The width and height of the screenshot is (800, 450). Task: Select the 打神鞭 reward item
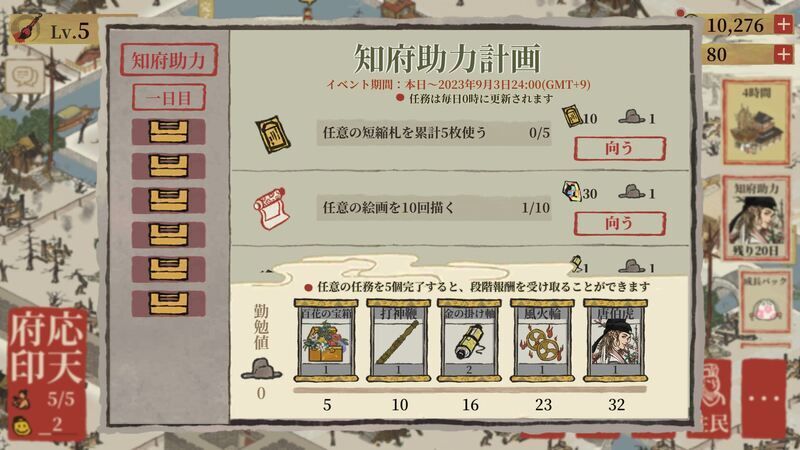tap(399, 340)
